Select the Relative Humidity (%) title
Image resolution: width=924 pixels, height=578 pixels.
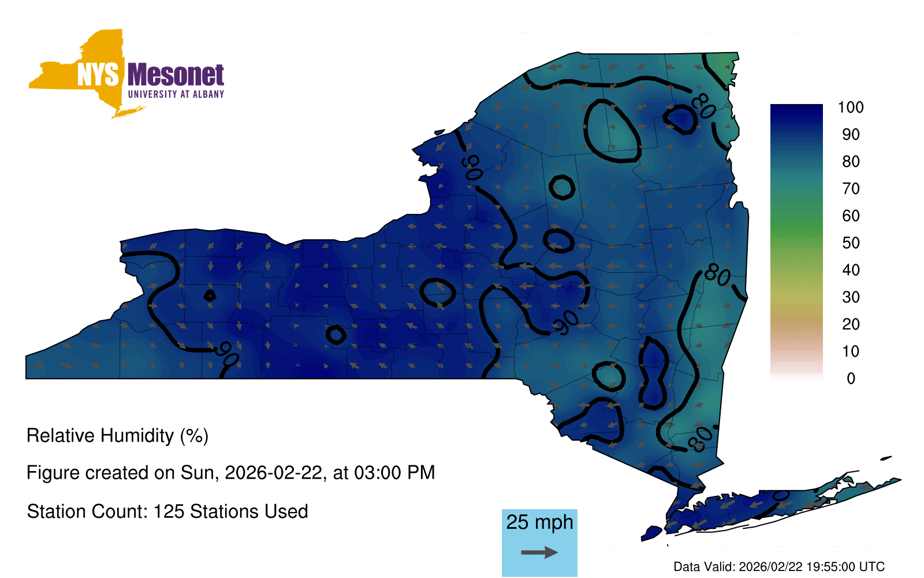point(117,436)
